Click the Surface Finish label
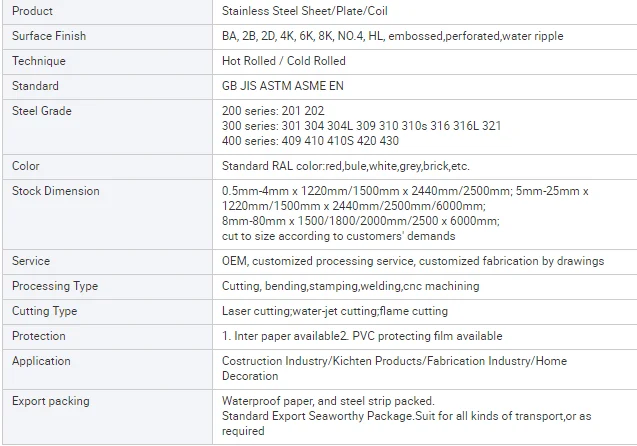This screenshot has width=637, height=446. click(x=49, y=36)
